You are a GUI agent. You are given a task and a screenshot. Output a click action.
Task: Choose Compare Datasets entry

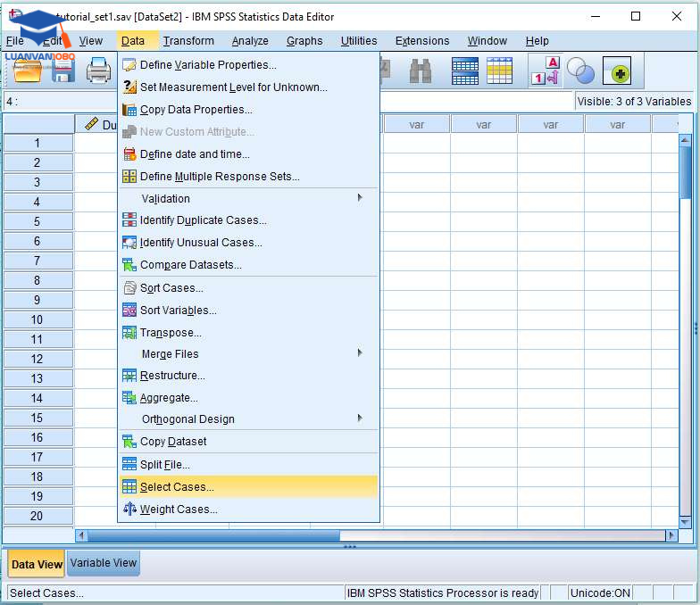click(x=248, y=264)
